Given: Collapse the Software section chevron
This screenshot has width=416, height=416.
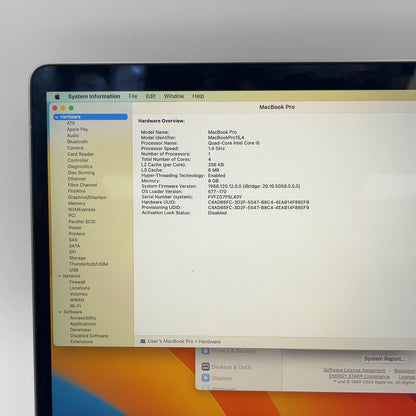Looking at the screenshot, I should pyautogui.click(x=60, y=312).
